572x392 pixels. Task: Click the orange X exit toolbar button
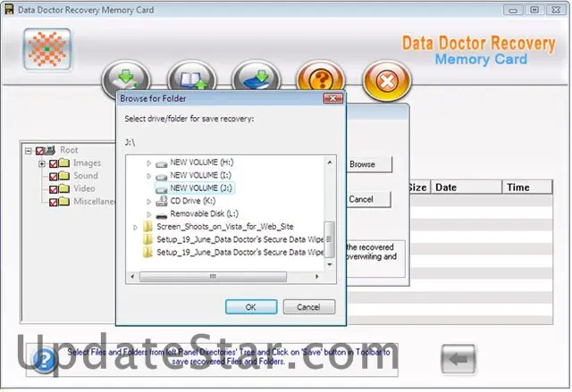click(387, 81)
